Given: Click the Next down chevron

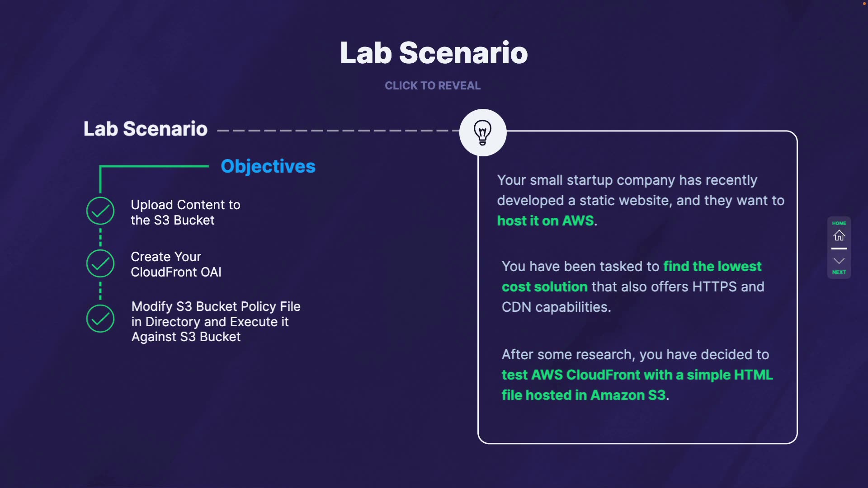Looking at the screenshot, I should click(x=839, y=261).
